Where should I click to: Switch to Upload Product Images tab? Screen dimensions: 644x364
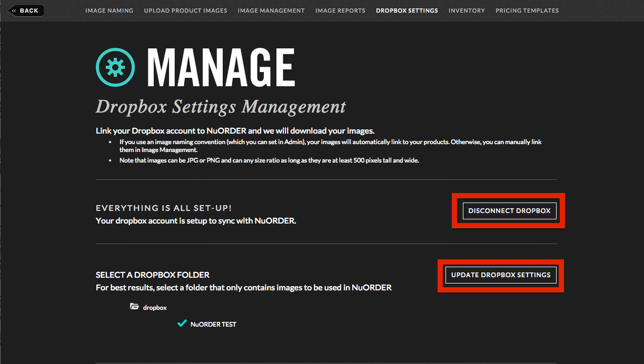(x=185, y=11)
